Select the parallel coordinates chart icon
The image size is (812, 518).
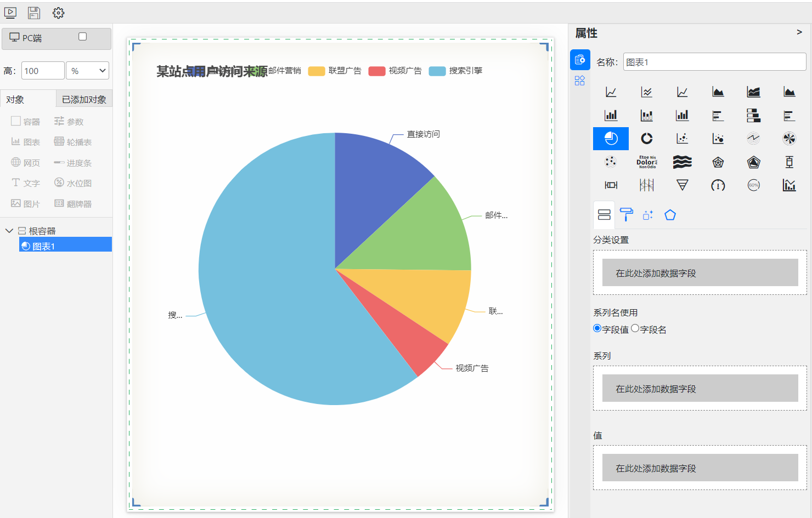coord(647,185)
